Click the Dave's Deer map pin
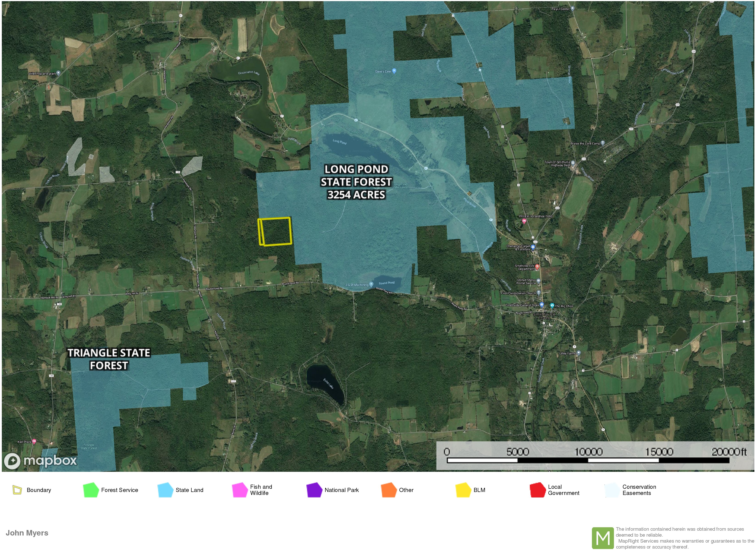The width and height of the screenshot is (756, 552). tap(394, 71)
